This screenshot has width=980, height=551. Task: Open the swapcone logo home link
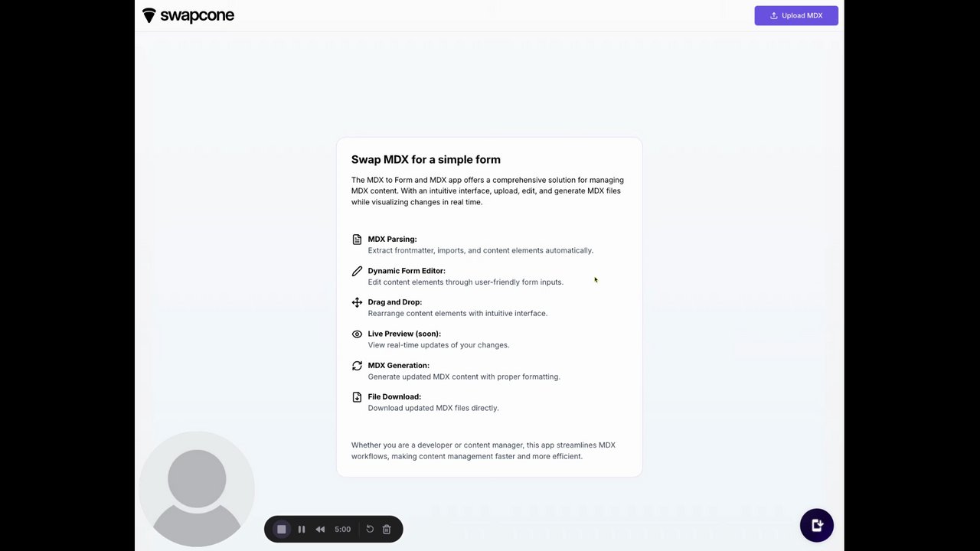point(188,15)
